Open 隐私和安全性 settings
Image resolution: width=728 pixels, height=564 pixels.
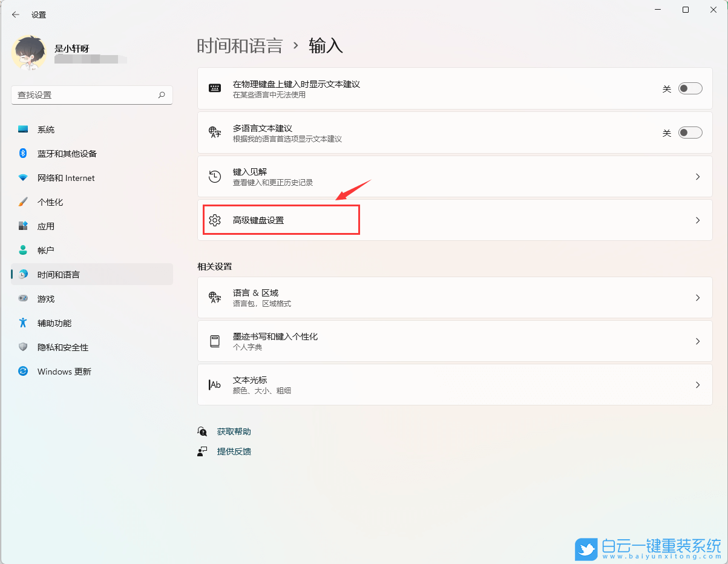click(x=64, y=347)
